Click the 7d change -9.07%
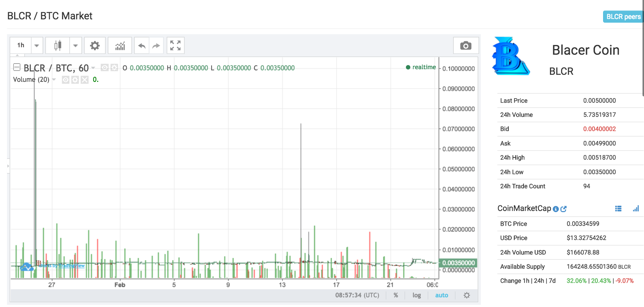 625,281
